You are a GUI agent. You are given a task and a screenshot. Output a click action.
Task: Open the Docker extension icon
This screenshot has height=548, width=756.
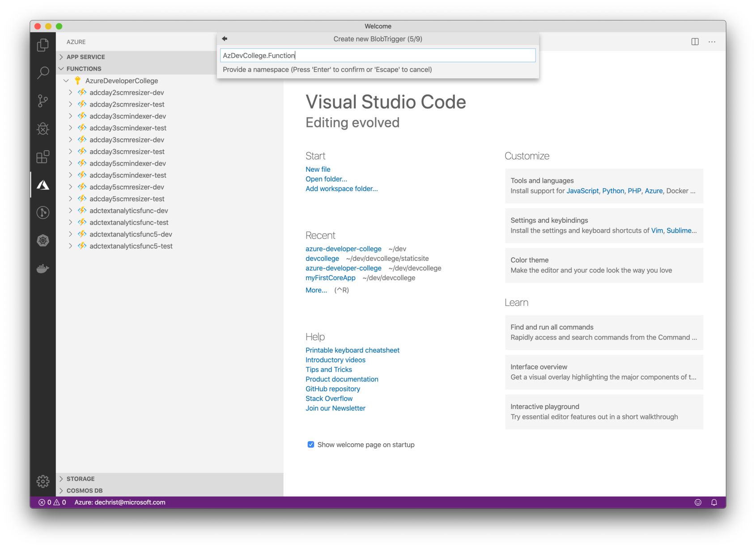(x=42, y=268)
